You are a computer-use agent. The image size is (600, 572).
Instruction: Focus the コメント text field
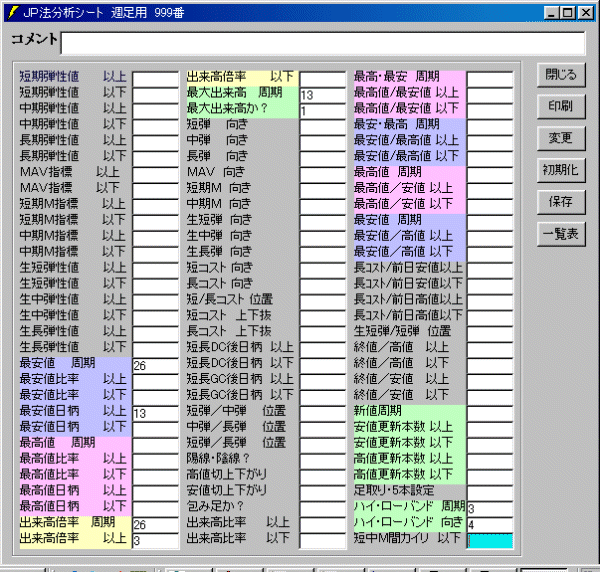coord(323,43)
